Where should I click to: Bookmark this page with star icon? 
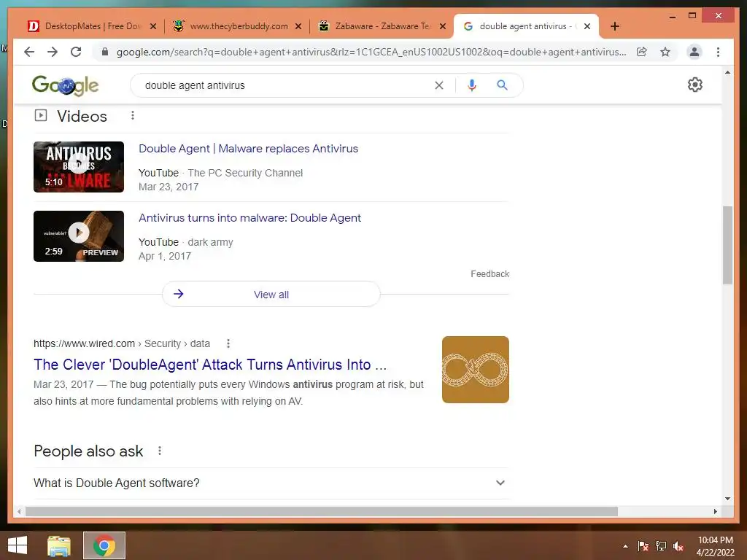click(x=665, y=52)
